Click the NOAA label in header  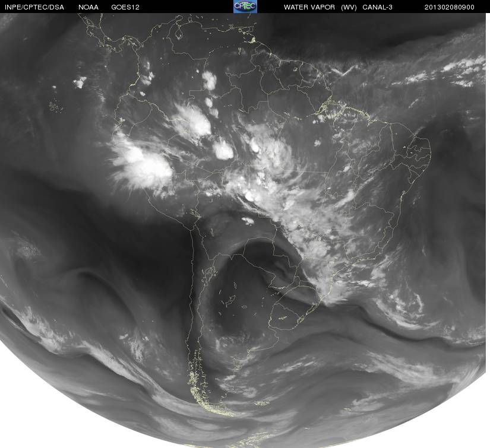click(x=88, y=7)
